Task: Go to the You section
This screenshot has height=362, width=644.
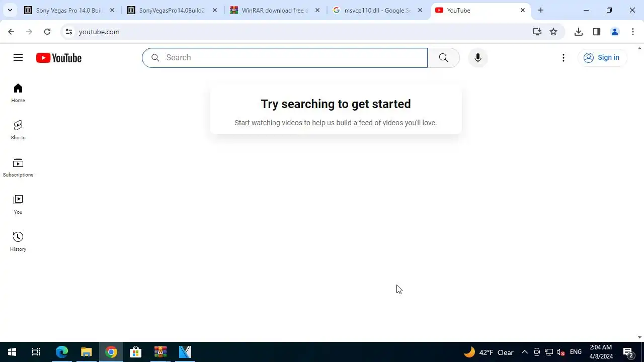Action: click(x=18, y=205)
